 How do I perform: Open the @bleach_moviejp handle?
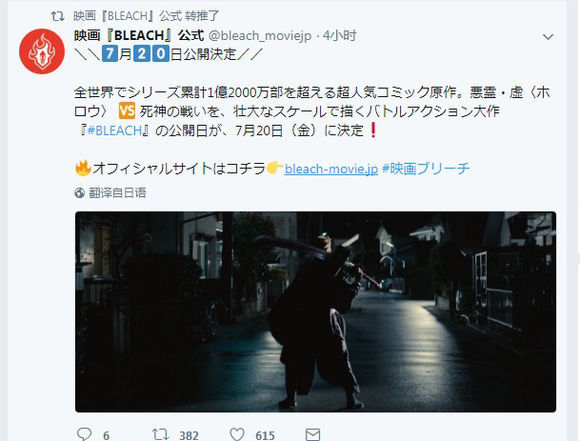(x=260, y=36)
